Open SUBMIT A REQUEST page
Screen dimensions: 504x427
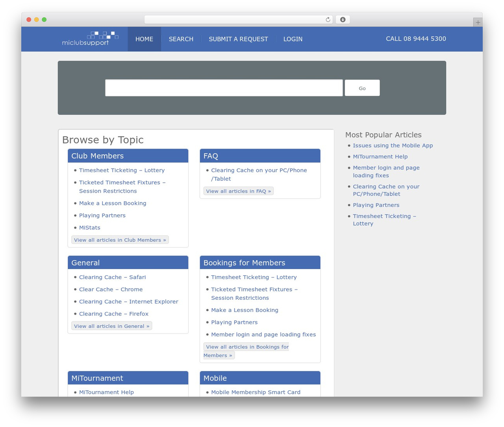(x=238, y=39)
